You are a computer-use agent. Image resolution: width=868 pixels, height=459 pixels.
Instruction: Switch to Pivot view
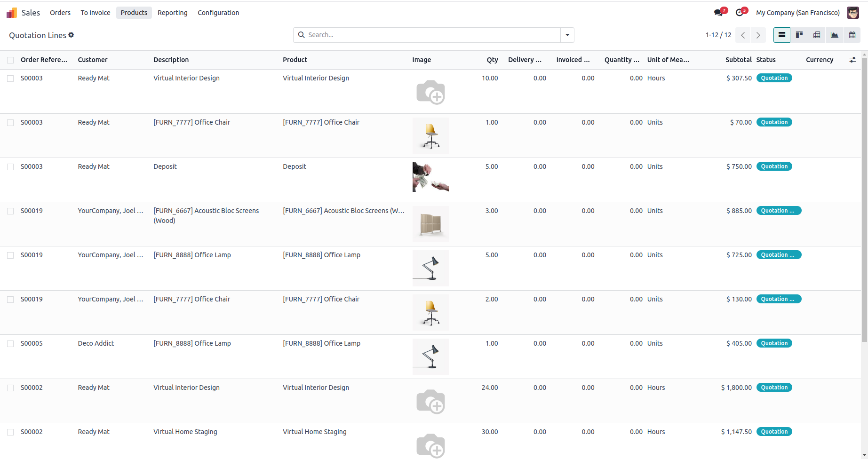[817, 35]
